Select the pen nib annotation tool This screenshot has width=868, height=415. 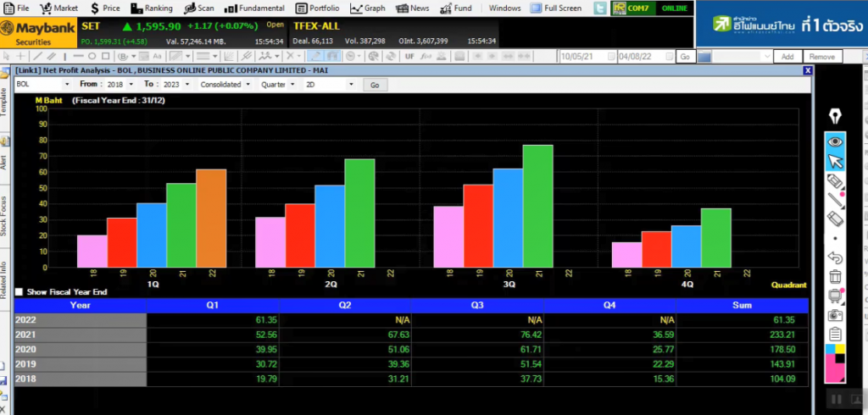coord(835,116)
